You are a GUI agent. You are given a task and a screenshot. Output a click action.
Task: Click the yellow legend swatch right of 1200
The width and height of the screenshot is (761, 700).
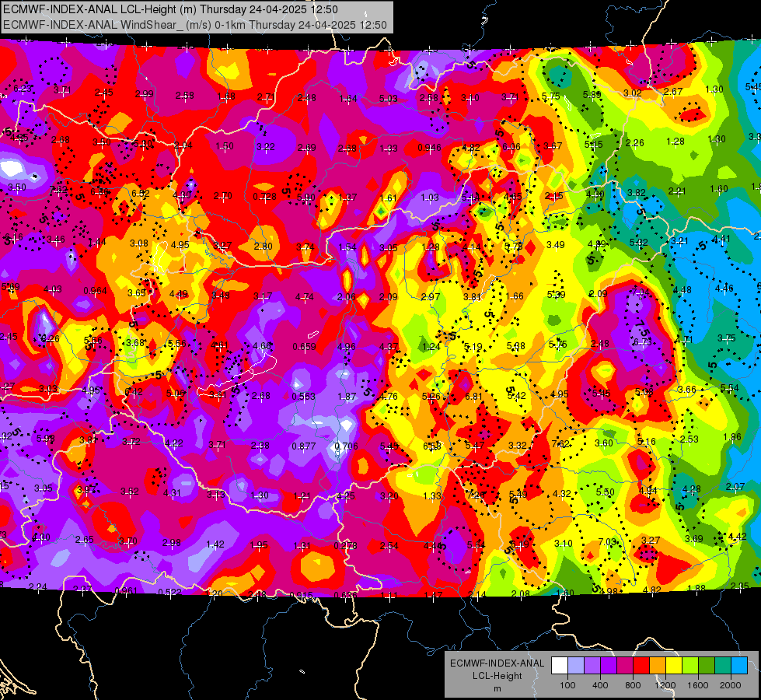click(x=674, y=666)
